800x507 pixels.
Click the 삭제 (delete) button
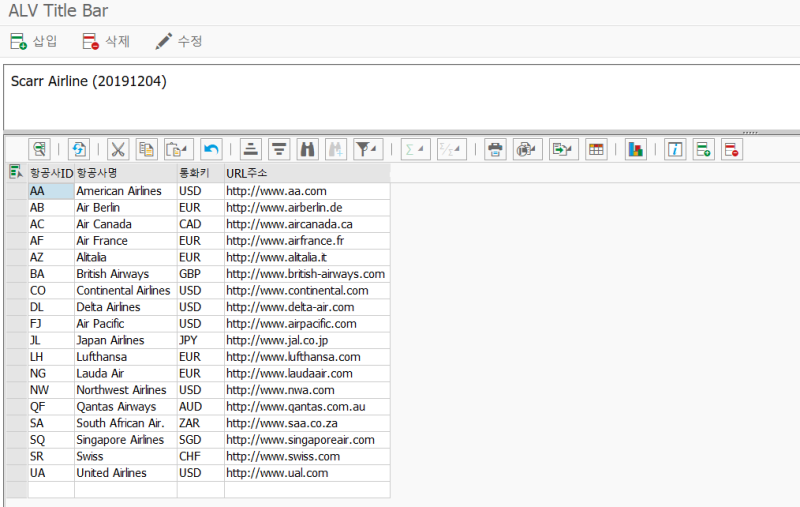point(106,41)
